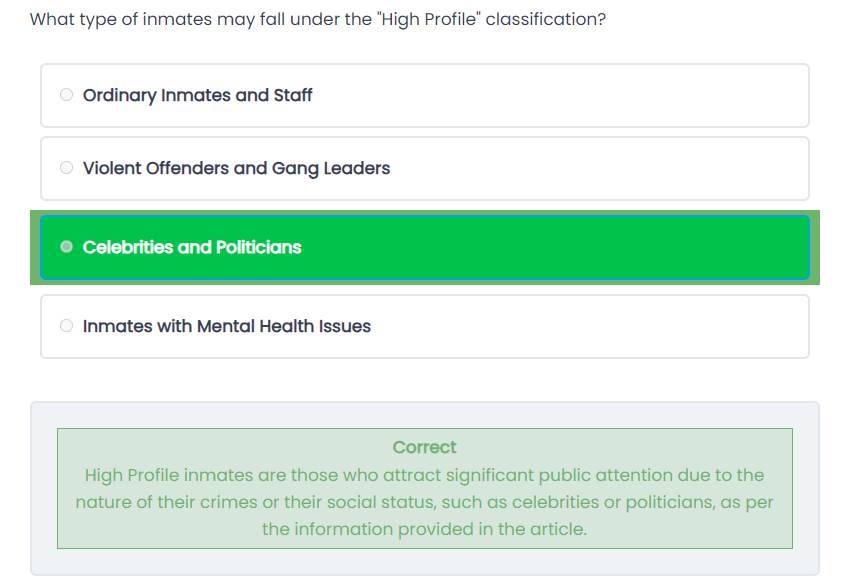Click the explanation paragraph below "Correct"

pos(424,502)
